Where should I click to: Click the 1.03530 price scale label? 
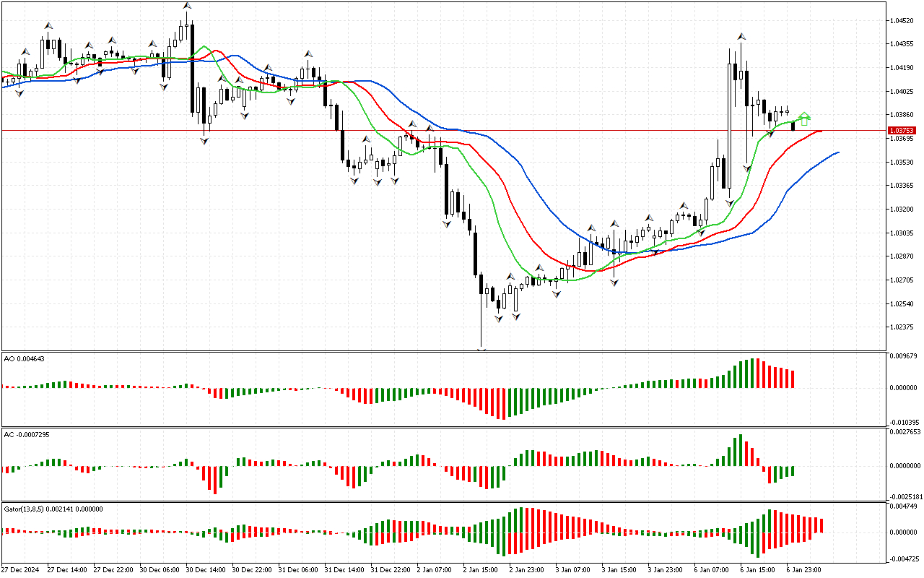(x=902, y=163)
